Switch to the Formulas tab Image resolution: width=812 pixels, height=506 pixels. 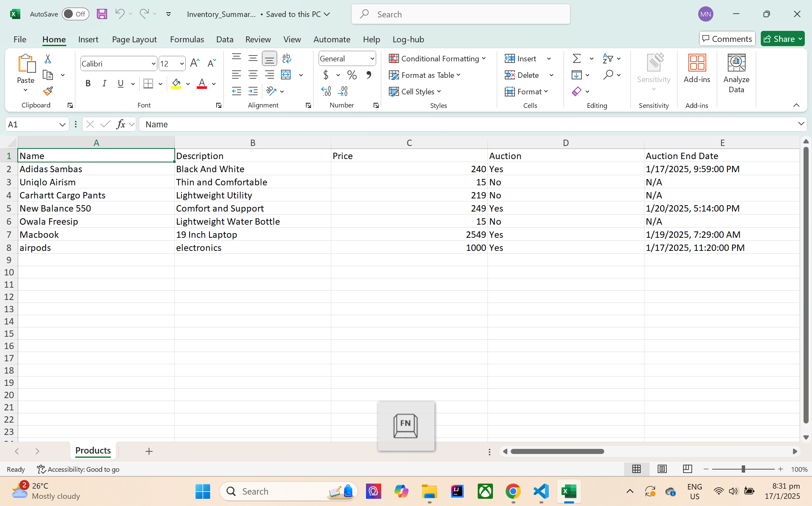pyautogui.click(x=187, y=39)
